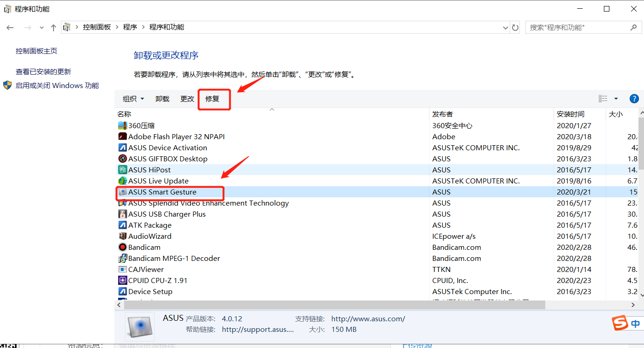
Task: Open the 组织 dropdown menu
Action: (x=133, y=99)
